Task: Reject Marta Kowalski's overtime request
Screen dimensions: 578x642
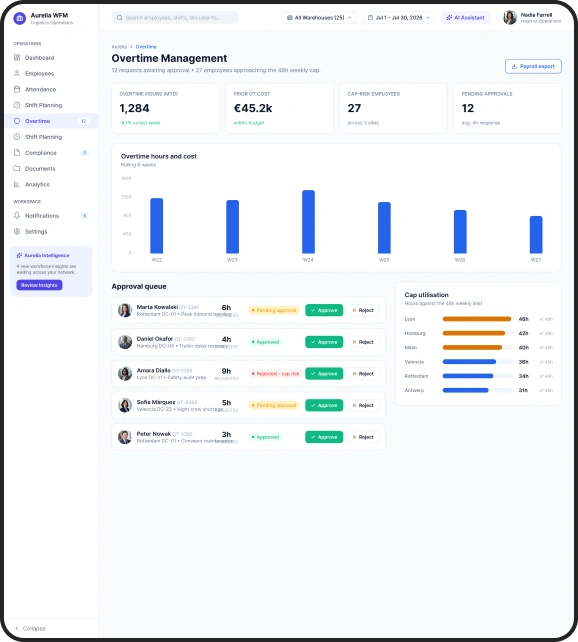Action: (x=363, y=310)
